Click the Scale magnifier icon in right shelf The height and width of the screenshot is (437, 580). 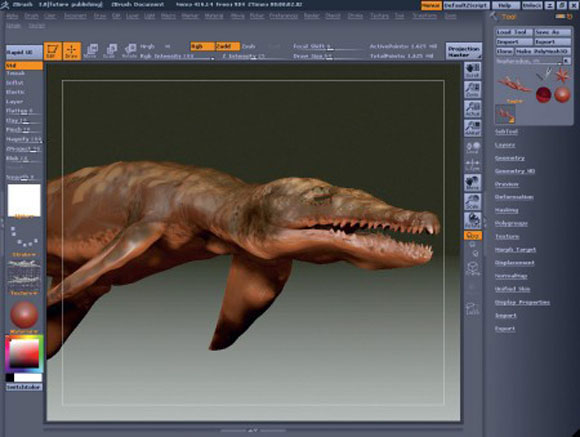(x=473, y=202)
